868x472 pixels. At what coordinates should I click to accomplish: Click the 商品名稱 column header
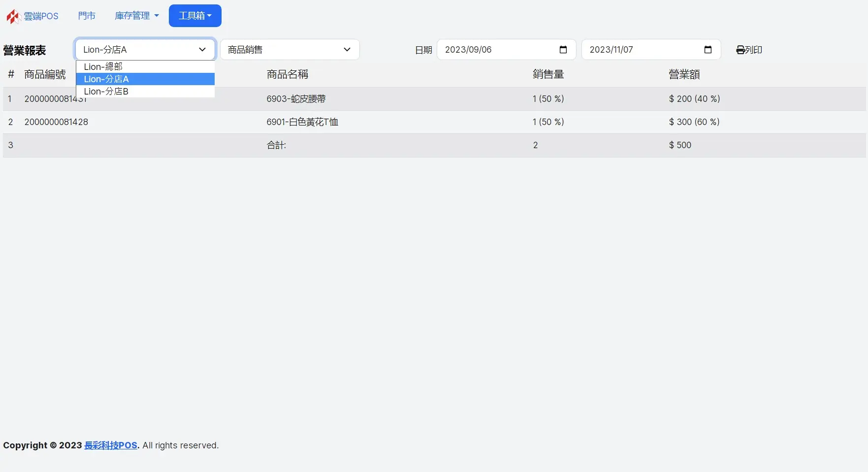(287, 74)
